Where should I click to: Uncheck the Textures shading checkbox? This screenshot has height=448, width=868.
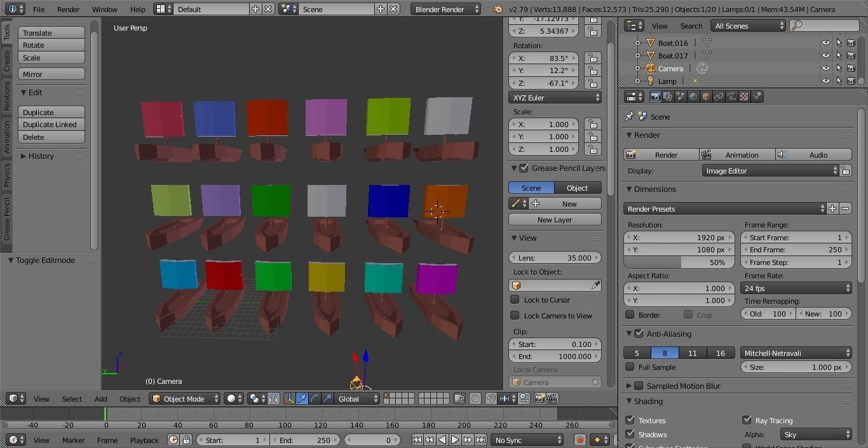click(630, 420)
